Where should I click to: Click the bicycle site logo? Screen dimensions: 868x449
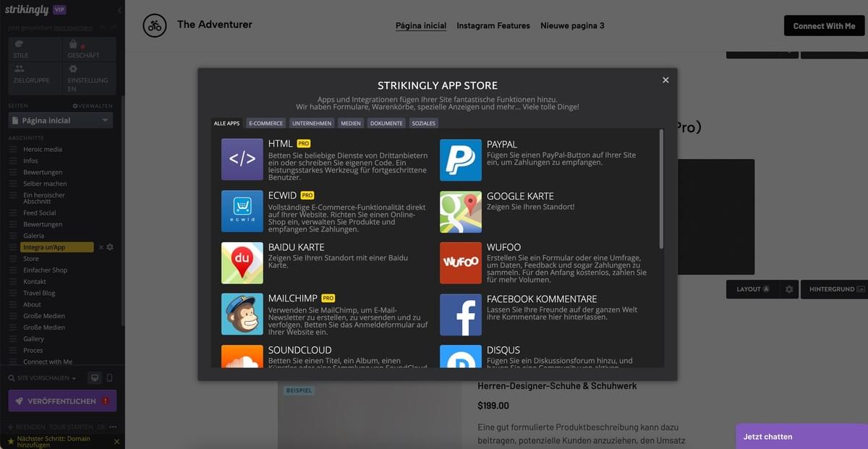(154, 25)
